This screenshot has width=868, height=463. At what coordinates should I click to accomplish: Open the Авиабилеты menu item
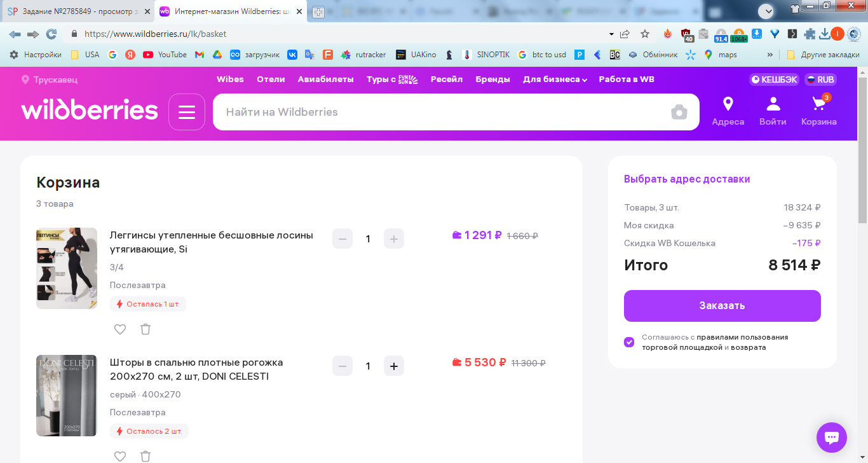coord(325,79)
